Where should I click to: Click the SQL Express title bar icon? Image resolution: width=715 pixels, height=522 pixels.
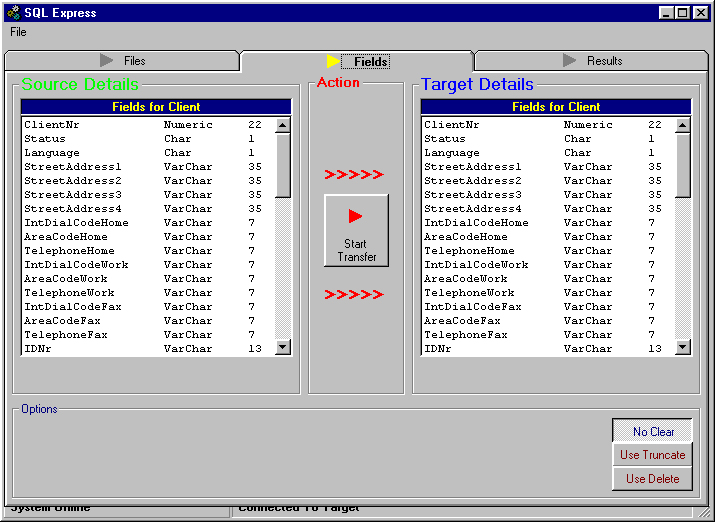click(x=13, y=13)
